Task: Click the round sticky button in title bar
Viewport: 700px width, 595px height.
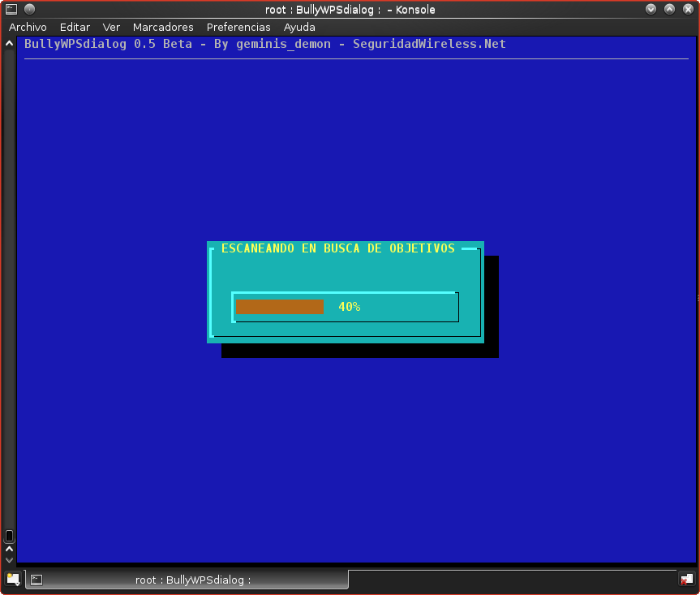Action: pyautogui.click(x=30, y=9)
